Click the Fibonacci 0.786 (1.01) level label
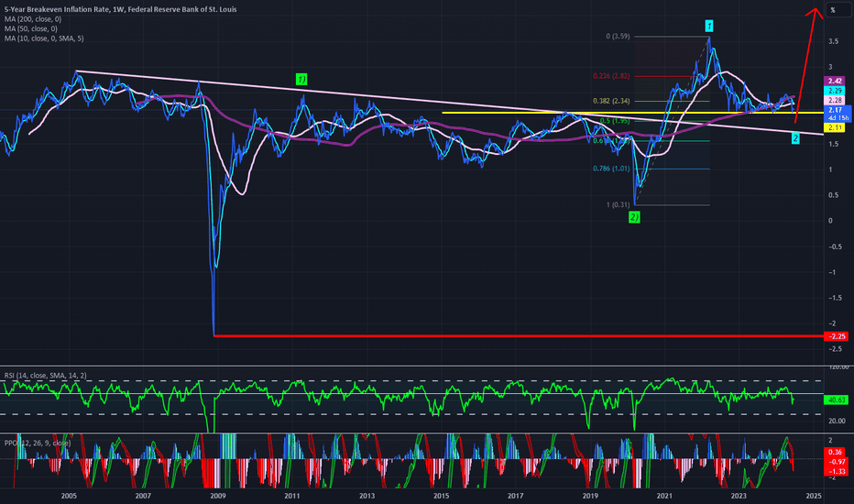The width and height of the screenshot is (854, 504). [x=611, y=169]
